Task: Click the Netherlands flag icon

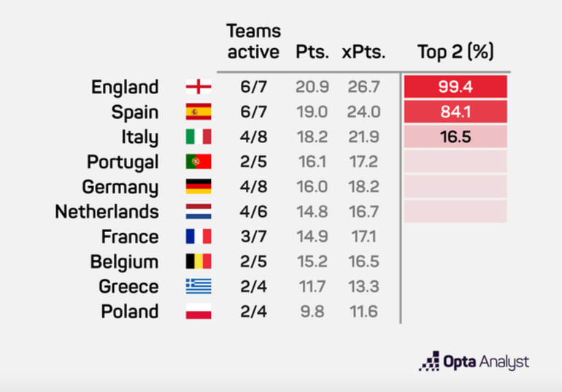Action: point(199,212)
